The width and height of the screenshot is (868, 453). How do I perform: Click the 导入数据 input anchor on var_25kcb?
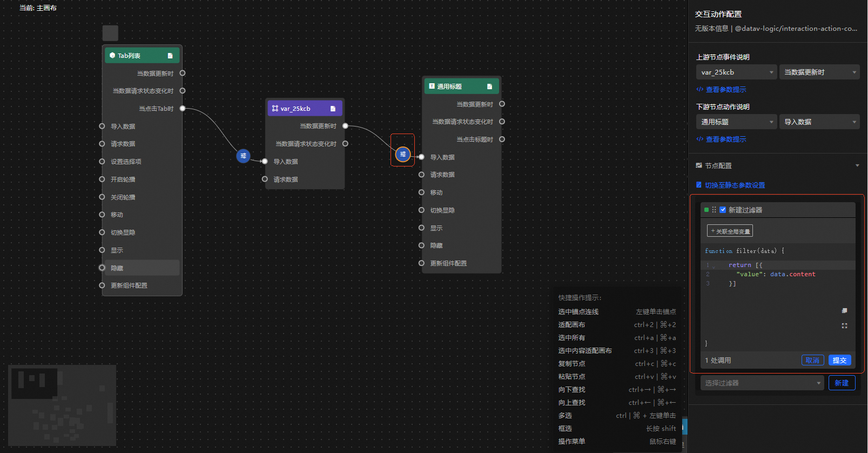pyautogui.click(x=265, y=161)
